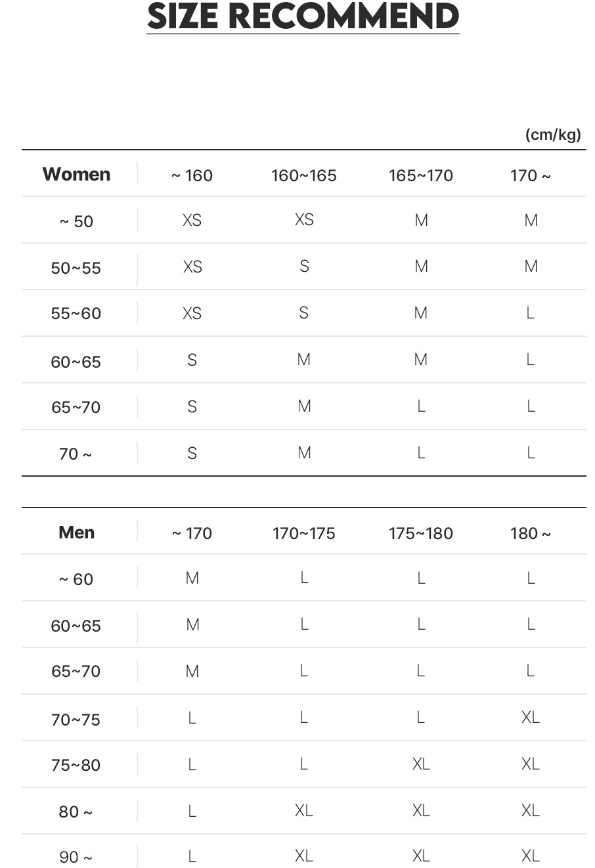Select the 80 ~ weight row label
The width and height of the screenshot is (595, 868).
coord(76,812)
